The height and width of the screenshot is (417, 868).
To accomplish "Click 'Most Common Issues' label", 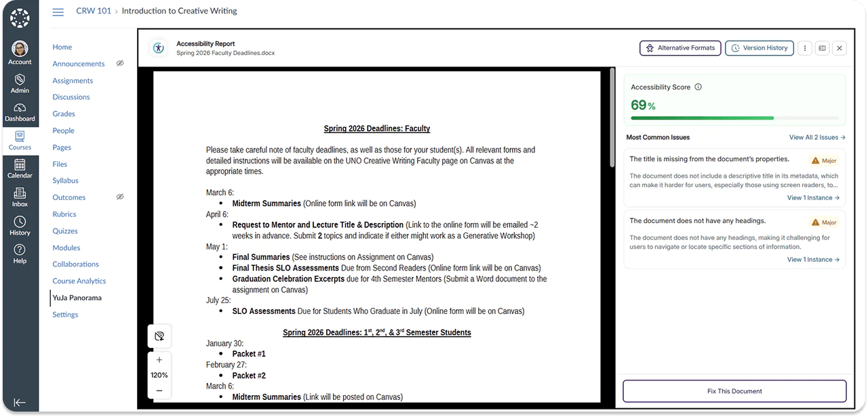I will click(x=658, y=137).
